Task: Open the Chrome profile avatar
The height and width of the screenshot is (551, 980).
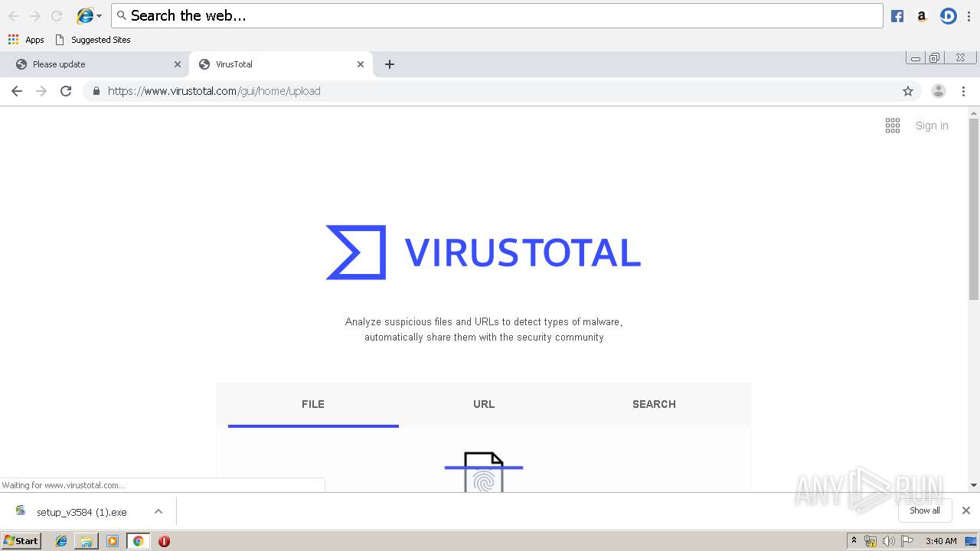Action: pos(938,91)
